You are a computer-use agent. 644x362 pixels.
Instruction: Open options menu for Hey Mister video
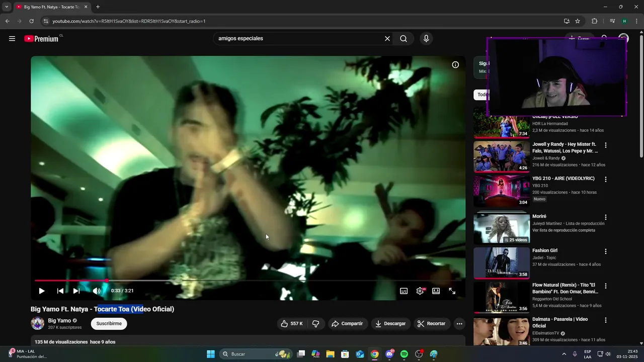click(606, 145)
